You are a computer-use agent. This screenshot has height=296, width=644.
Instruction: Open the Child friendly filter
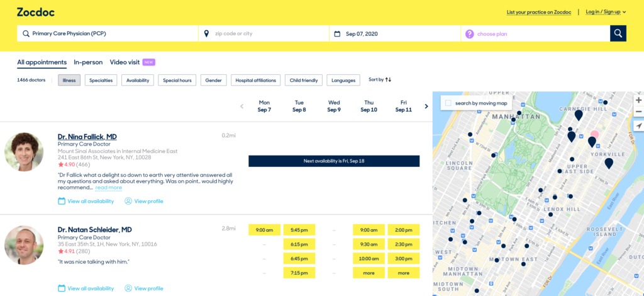(304, 80)
